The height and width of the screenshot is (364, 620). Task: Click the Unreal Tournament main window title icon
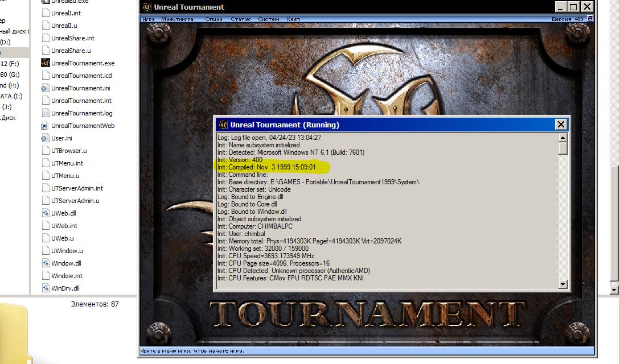(x=147, y=7)
